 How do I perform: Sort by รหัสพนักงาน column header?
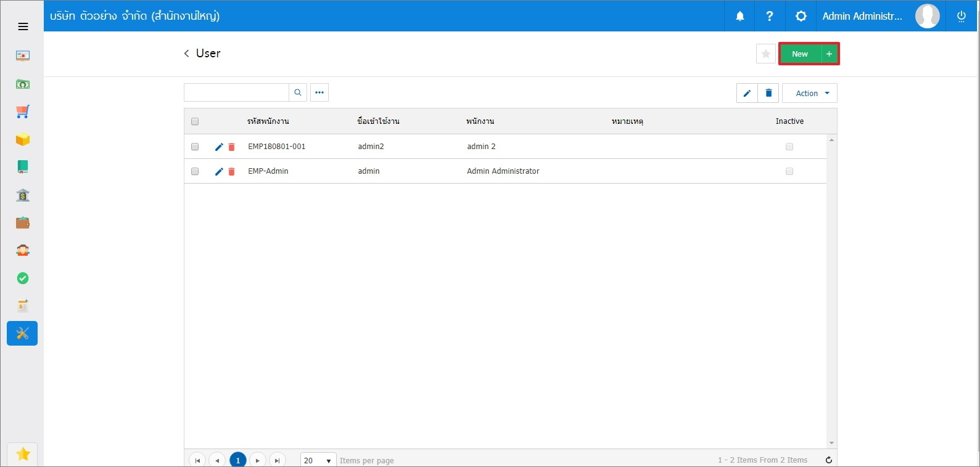268,121
